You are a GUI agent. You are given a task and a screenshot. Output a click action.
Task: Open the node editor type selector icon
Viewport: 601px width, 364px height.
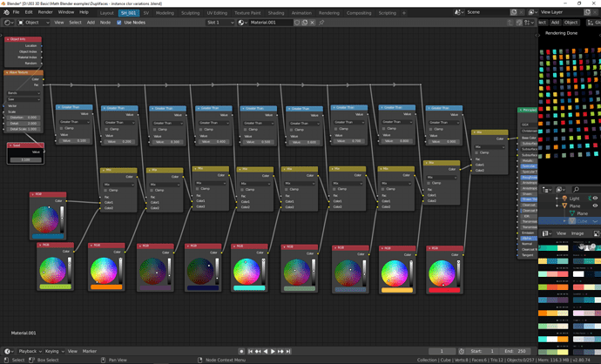tap(9, 23)
